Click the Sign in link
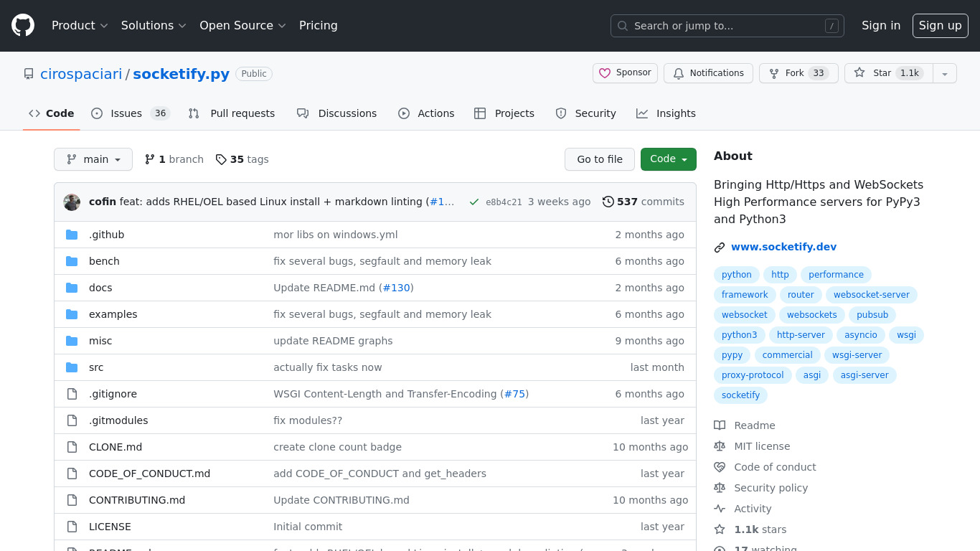The height and width of the screenshot is (551, 980). tap(881, 26)
